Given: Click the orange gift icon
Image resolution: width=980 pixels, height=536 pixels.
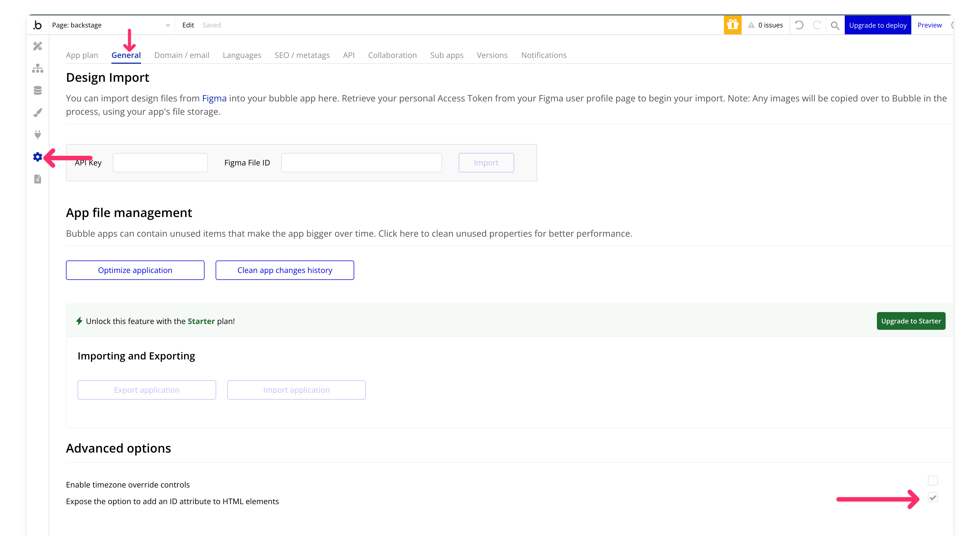Looking at the screenshot, I should (732, 25).
